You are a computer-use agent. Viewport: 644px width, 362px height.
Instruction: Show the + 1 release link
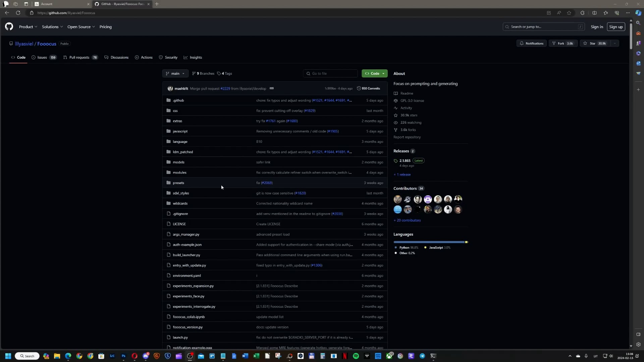[x=402, y=175]
